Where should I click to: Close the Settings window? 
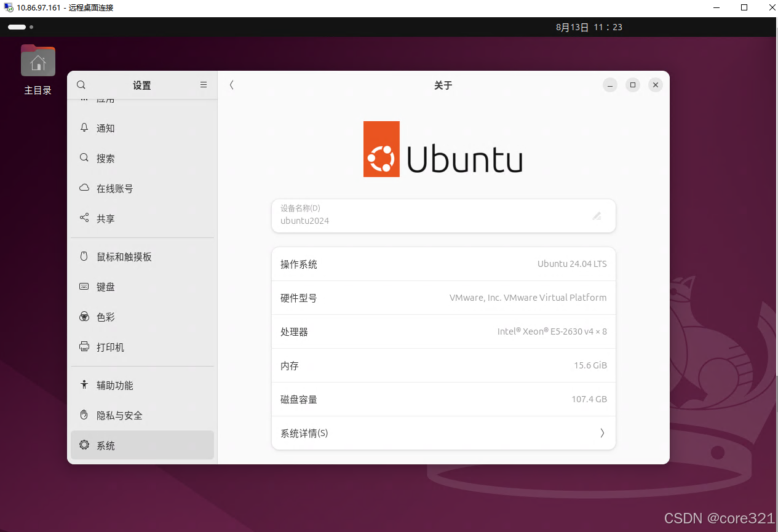point(656,85)
